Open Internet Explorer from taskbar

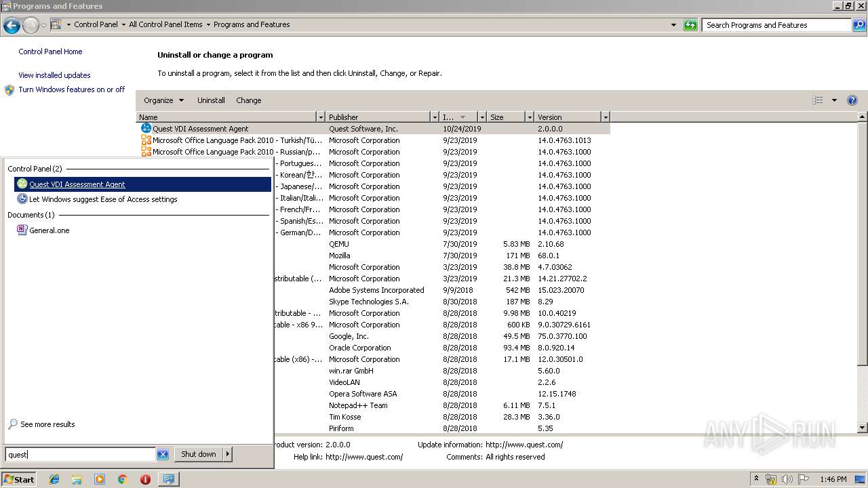point(54,479)
